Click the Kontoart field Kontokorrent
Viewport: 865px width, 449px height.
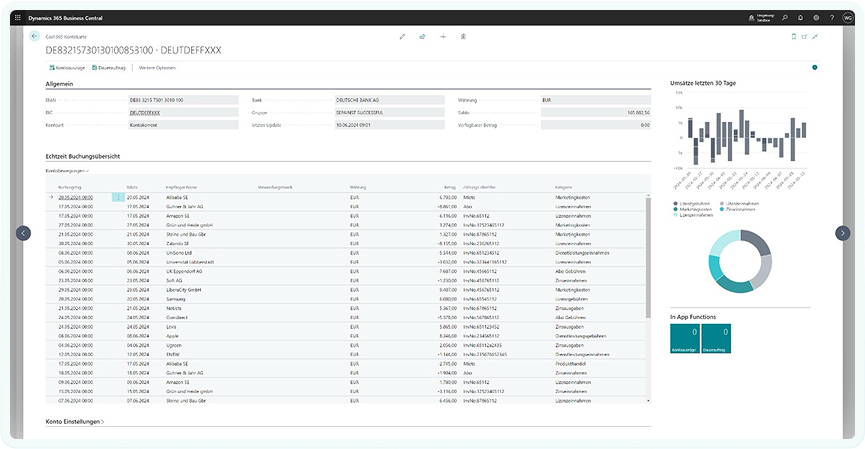pyautogui.click(x=183, y=125)
